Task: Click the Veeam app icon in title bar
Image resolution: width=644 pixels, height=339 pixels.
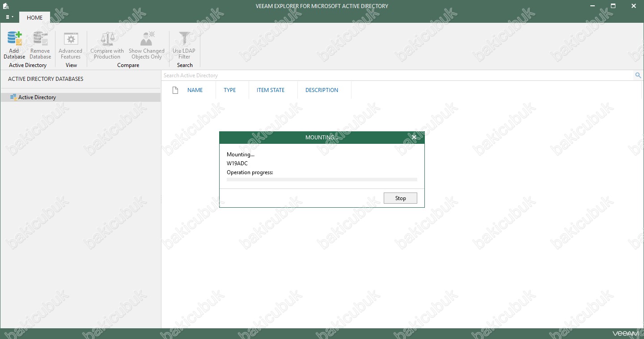Action: [6, 6]
